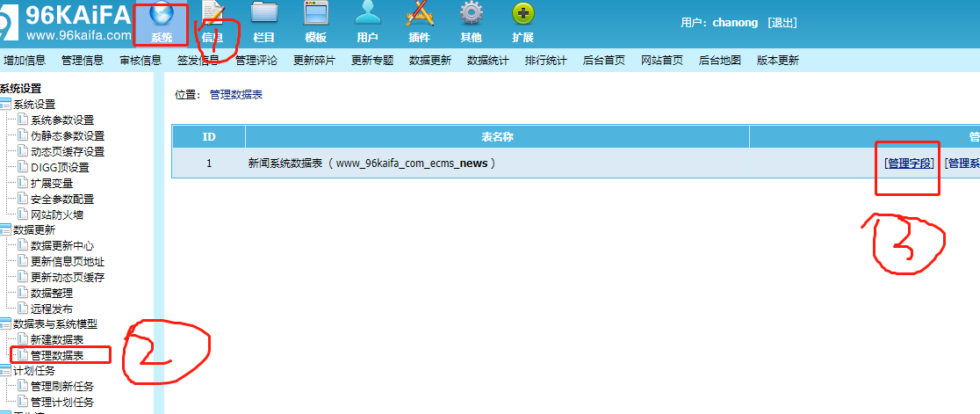Click page icon beside 伪静态参数设置
This screenshot has width=980, height=414.
23,135
